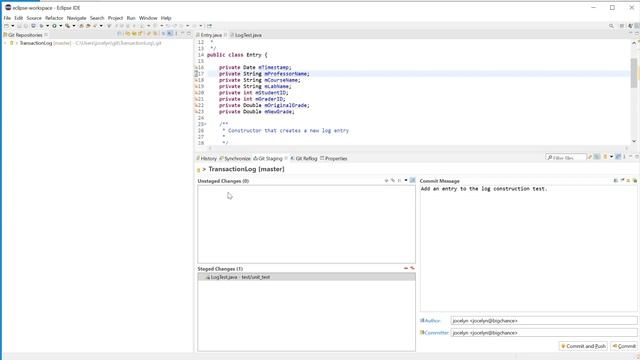Collapse the Javadoc fold at line 25
640x360 pixels.
coord(205,124)
